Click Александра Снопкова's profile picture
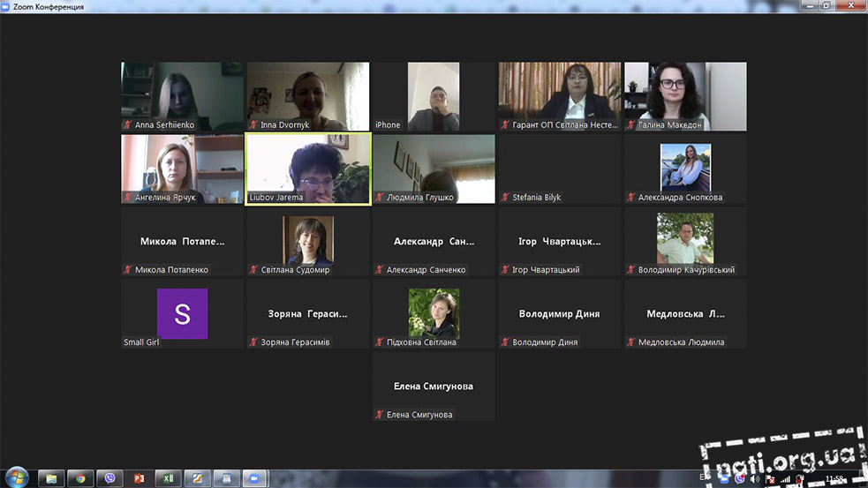868x488 pixels. (x=685, y=167)
